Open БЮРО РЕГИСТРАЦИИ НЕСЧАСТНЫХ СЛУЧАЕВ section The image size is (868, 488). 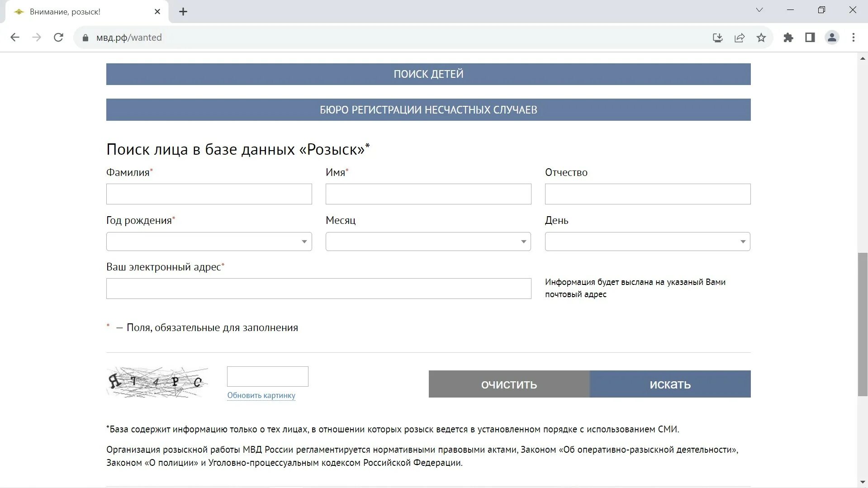428,110
